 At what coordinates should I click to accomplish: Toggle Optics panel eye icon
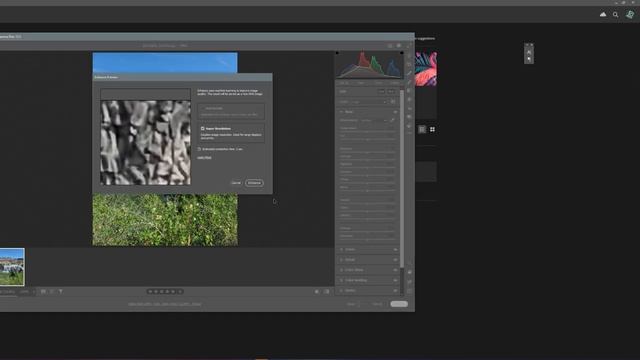click(x=395, y=291)
